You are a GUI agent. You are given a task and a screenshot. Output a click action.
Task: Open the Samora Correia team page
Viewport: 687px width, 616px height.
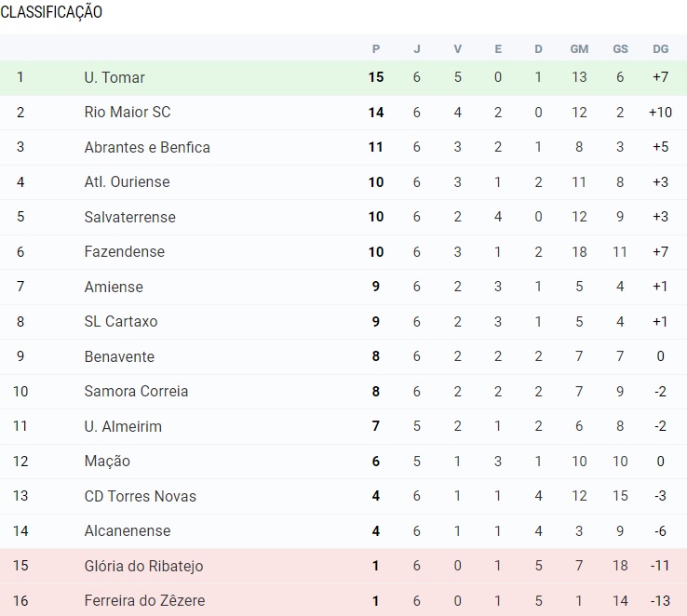point(136,392)
